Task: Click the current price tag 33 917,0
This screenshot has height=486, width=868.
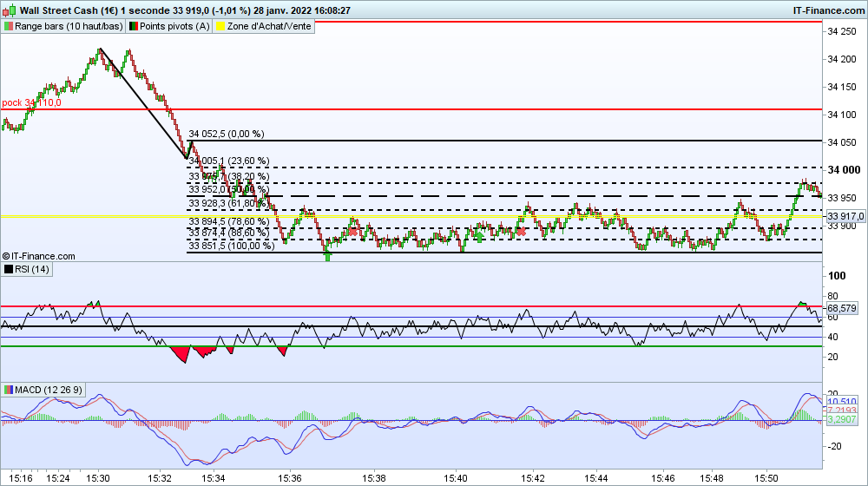Action: pos(845,216)
